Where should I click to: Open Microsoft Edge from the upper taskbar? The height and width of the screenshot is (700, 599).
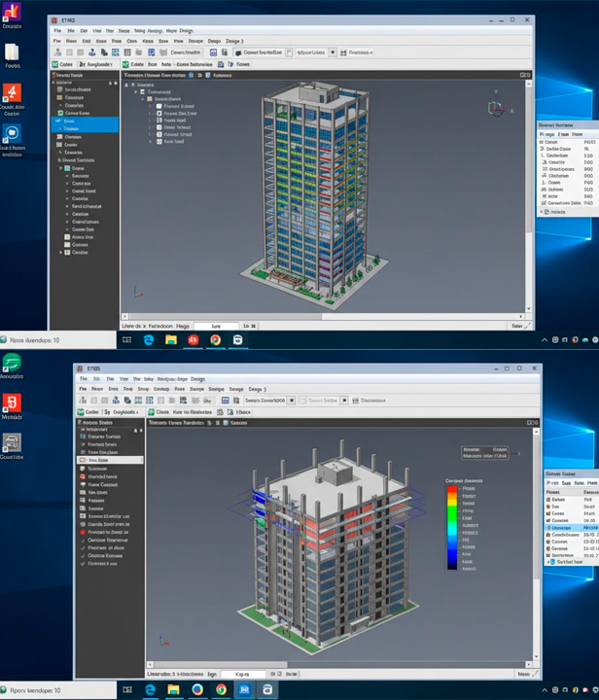pyautogui.click(x=149, y=339)
